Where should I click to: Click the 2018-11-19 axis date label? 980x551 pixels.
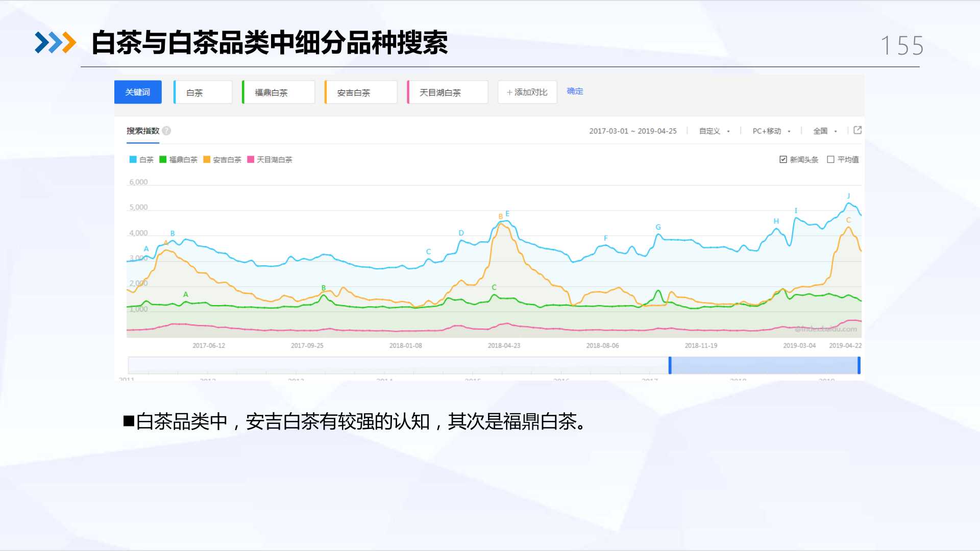(701, 346)
